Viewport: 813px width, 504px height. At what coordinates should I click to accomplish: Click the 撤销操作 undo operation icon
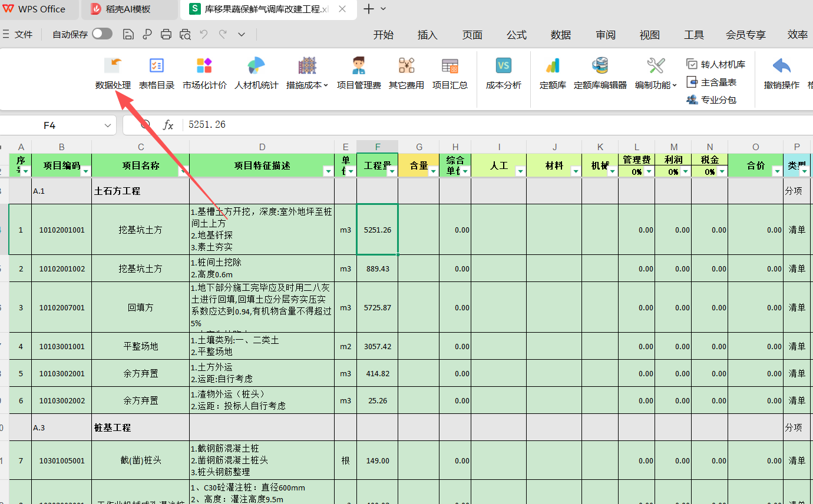tap(782, 74)
